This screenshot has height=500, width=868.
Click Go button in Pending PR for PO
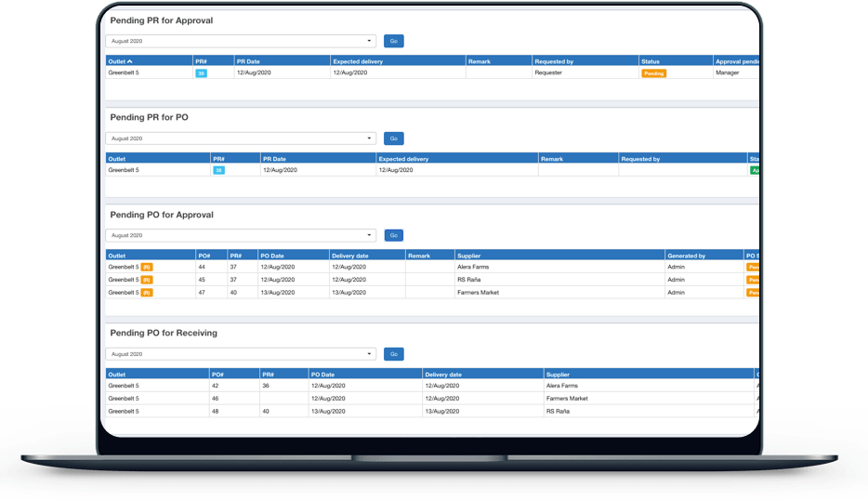394,138
